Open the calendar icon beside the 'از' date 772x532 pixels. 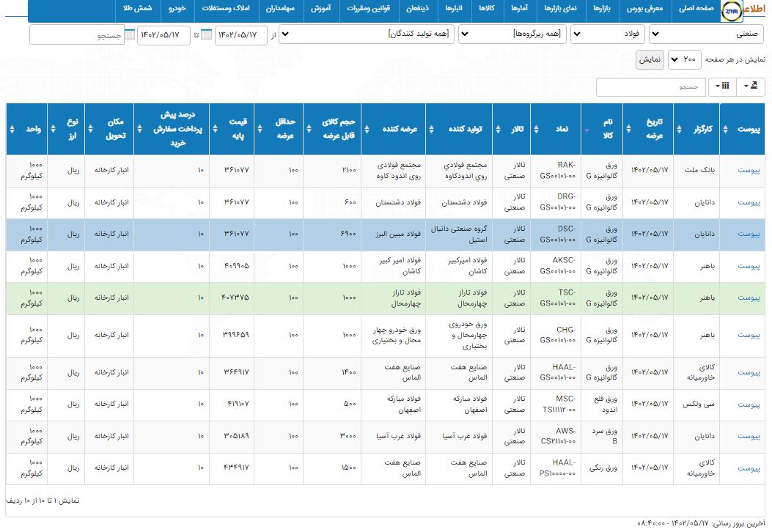(207, 34)
